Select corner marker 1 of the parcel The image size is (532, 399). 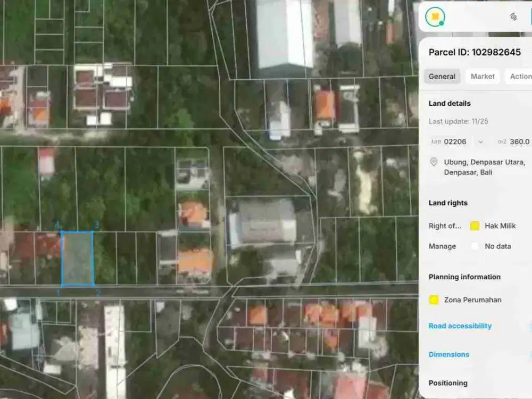59,288
